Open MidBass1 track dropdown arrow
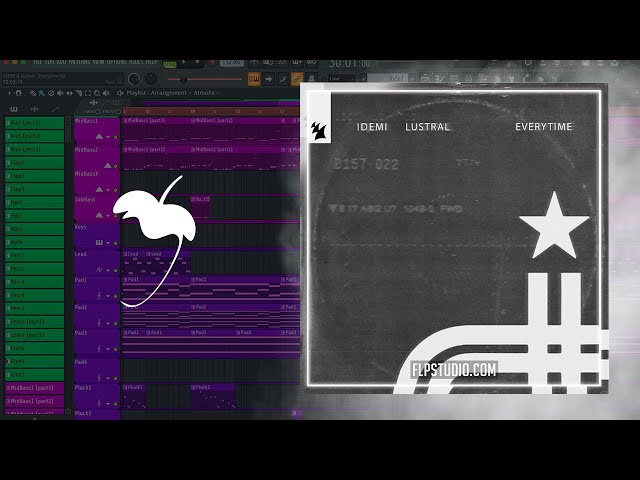 click(108, 137)
